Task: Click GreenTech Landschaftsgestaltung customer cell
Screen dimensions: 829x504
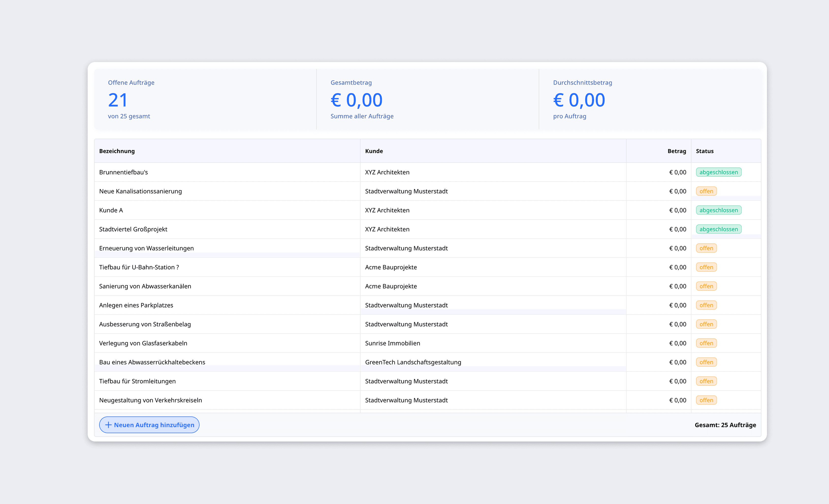Action: 413,362
